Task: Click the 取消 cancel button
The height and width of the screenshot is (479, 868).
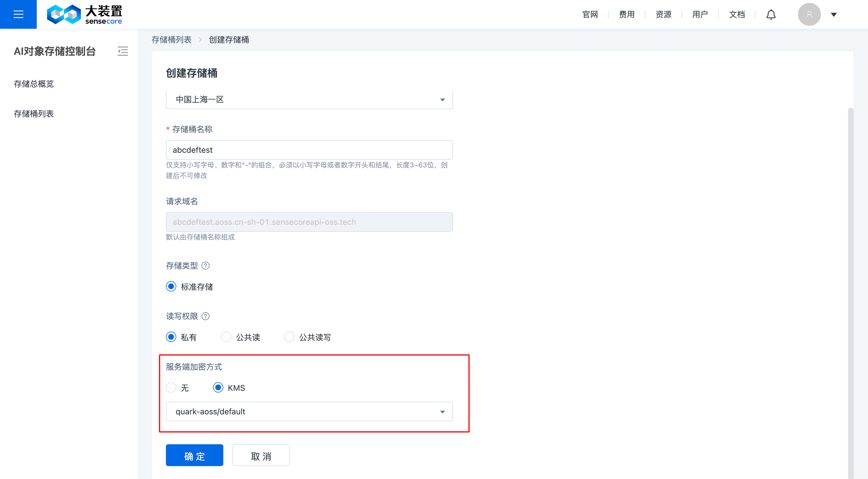Action: (261, 455)
